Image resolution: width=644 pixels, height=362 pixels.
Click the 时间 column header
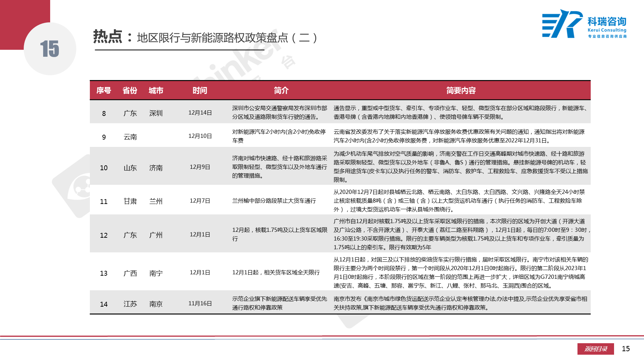[200, 90]
